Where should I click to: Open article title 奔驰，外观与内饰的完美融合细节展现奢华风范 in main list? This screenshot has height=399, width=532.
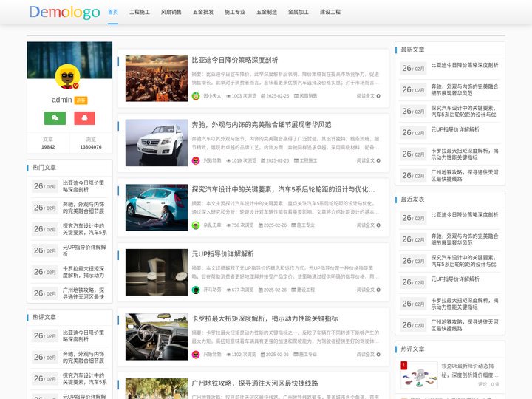point(262,125)
